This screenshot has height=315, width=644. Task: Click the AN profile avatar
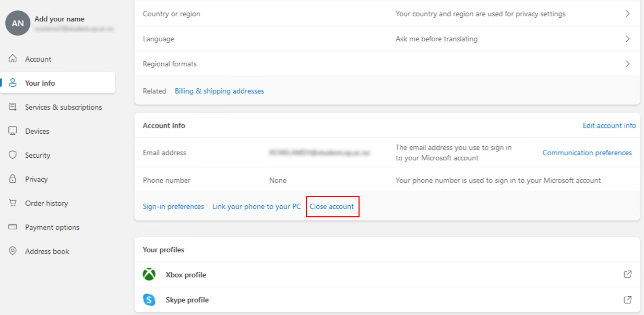coord(18,24)
